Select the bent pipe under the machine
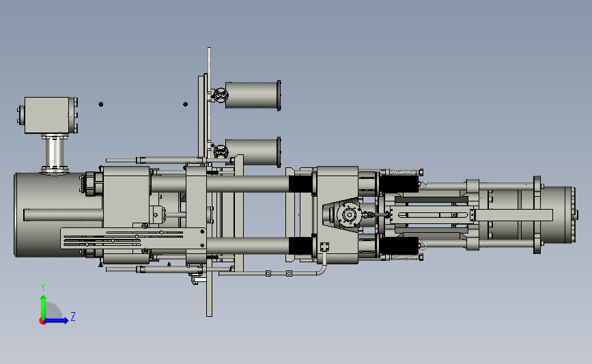Screen dimensions: 592x364 tap(272, 272)
